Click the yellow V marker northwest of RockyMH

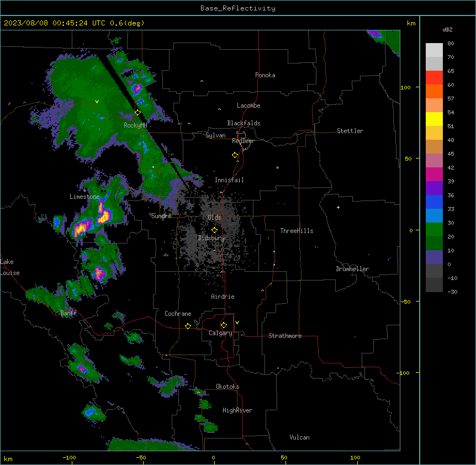[x=97, y=102]
